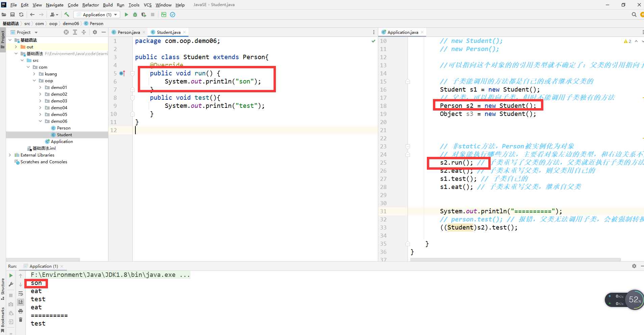
Task: Run with coverage from the toolbar
Action: pyautogui.click(x=144, y=15)
